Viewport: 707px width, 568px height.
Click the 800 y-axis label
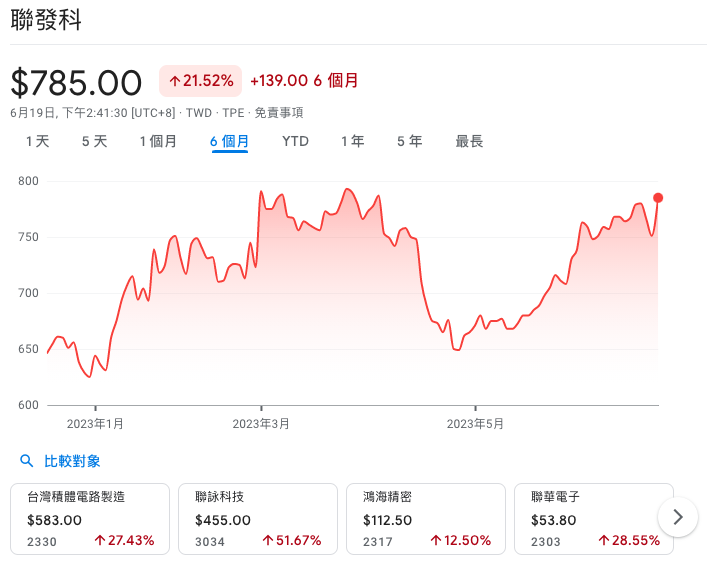[28, 181]
